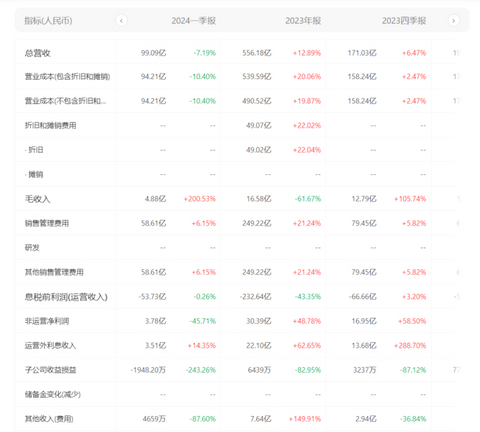Click the 子公司收益损益 row label
This screenshot has width=480, height=432.
click(50, 370)
